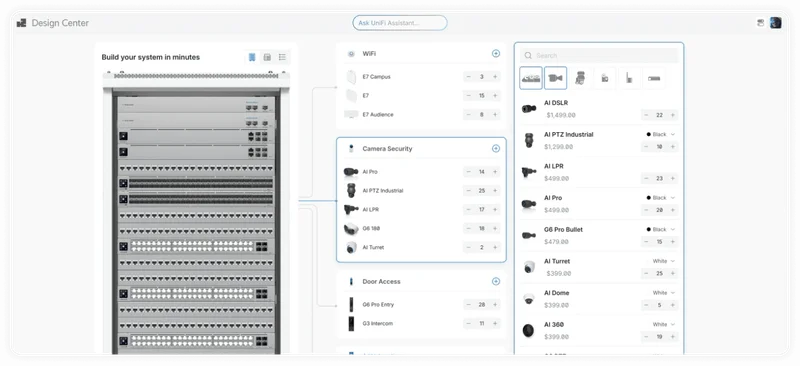800x366 pixels.
Task: Click the G6 Pro Entry reader icon
Action: (351, 305)
